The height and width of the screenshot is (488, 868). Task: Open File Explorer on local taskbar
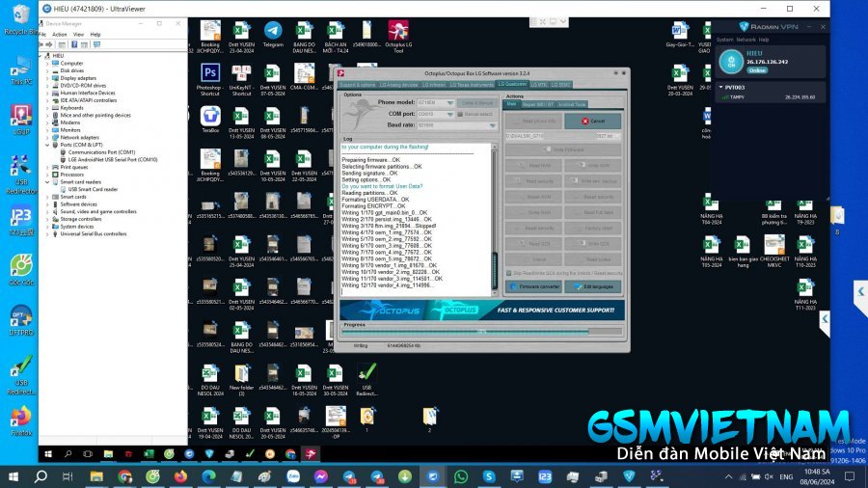coord(96,476)
